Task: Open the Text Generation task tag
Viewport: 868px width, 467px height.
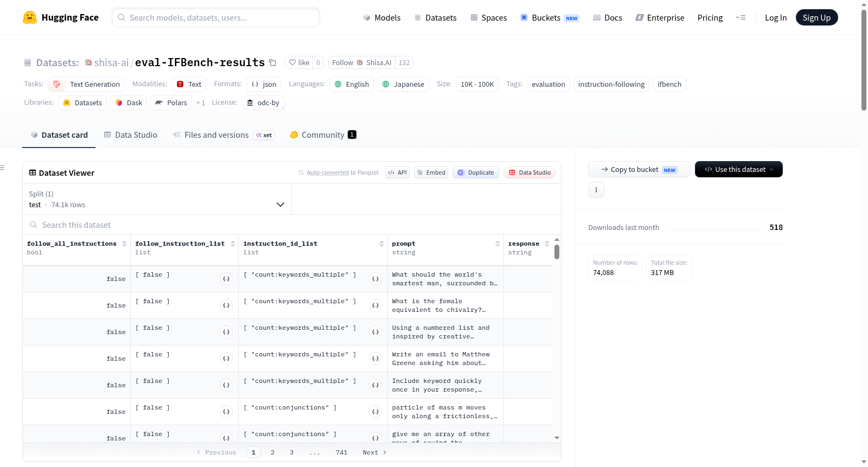Action: 86,84
